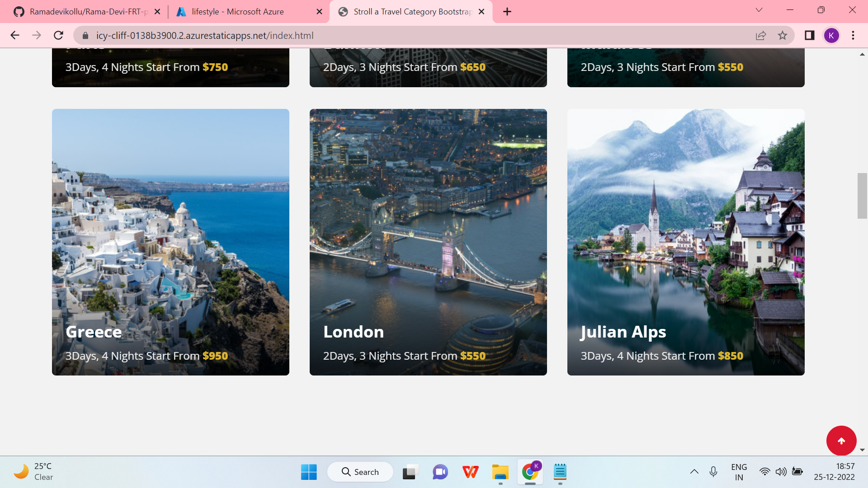Open the Chrome three-dot menu
868x488 pixels.
click(x=853, y=35)
